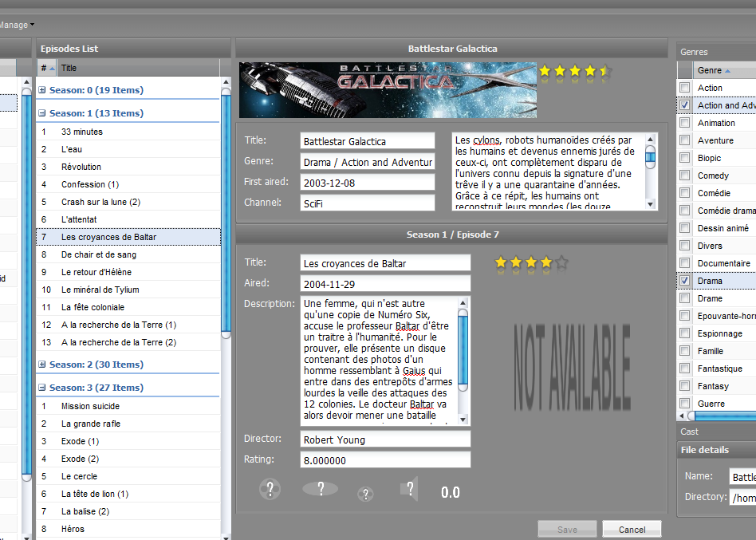Select episode 'Mission suicide'
Image resolution: width=756 pixels, height=540 pixels.
point(128,406)
